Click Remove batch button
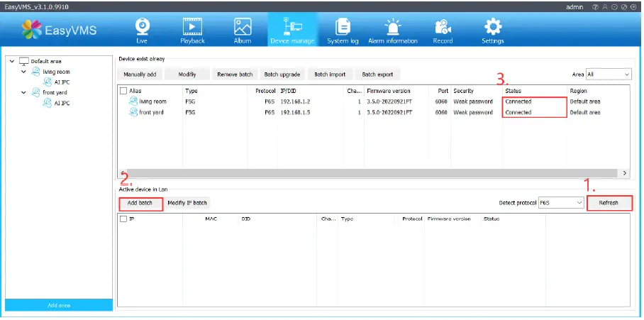Image resolution: width=644 pixels, height=320 pixels. pos(235,75)
